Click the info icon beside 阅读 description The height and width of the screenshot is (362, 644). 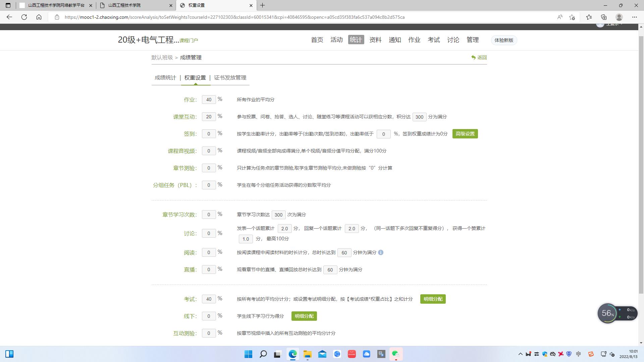pos(381,252)
